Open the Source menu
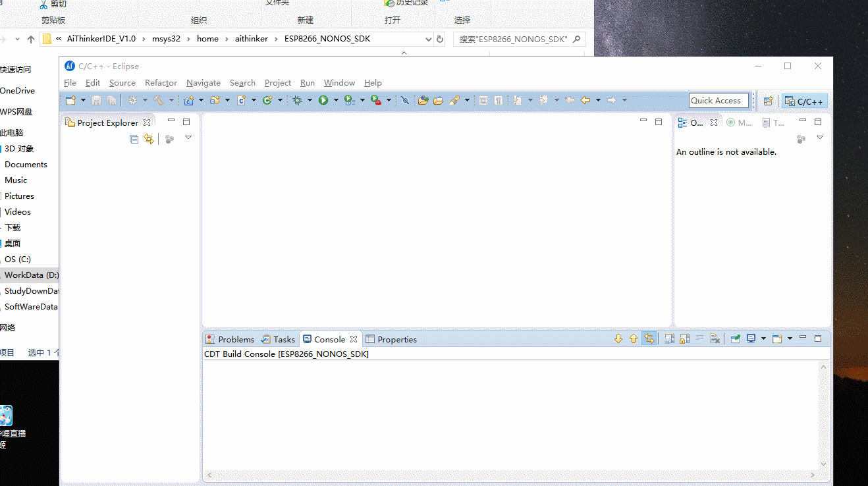Screen dimensions: 868x486 [x=122, y=82]
